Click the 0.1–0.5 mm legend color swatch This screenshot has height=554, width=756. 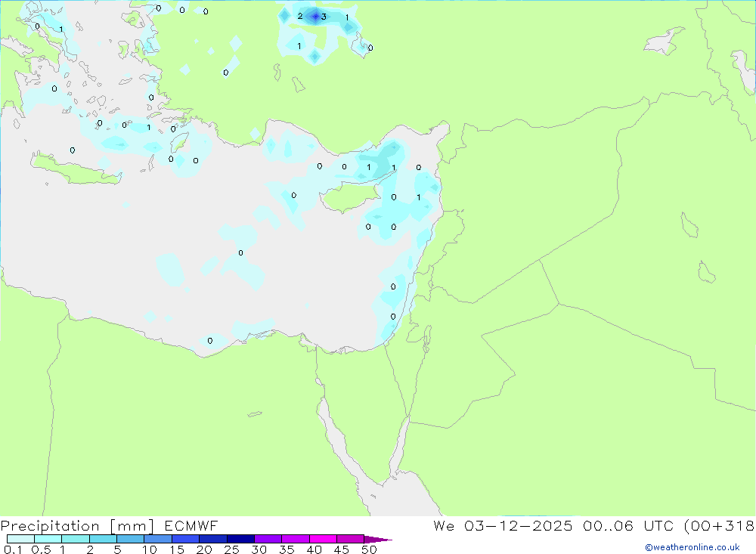coord(20,539)
